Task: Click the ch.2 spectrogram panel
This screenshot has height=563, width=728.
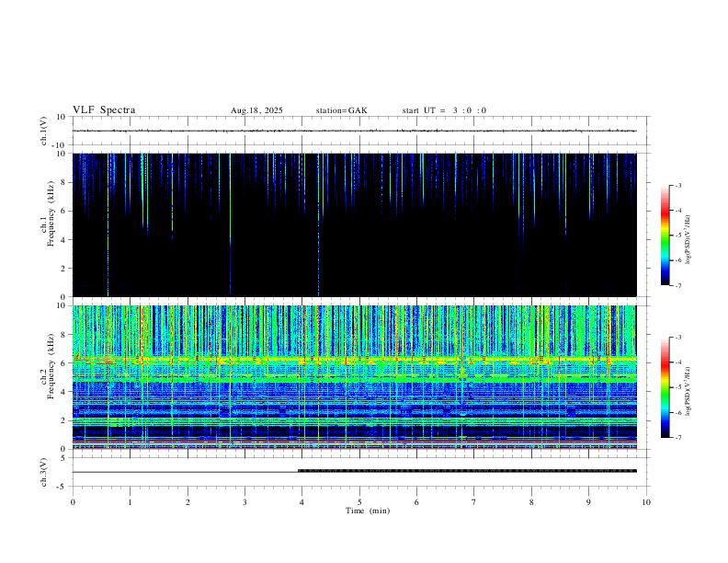Action: (x=355, y=377)
